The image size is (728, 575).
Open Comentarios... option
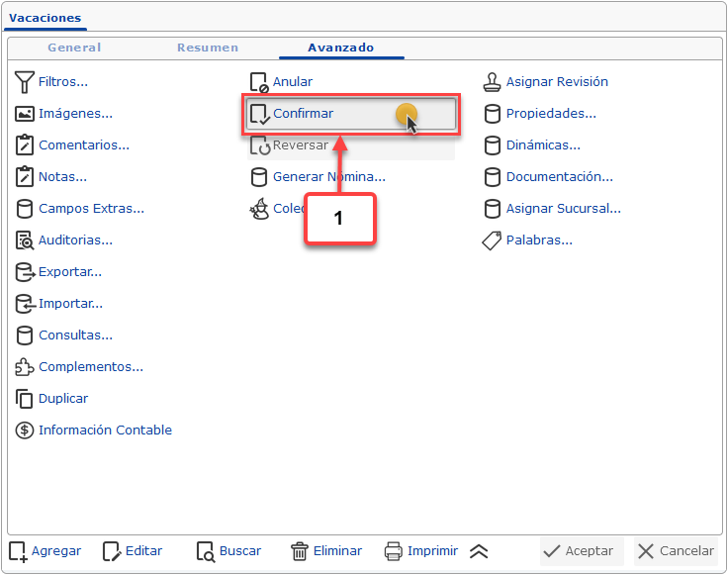(84, 144)
